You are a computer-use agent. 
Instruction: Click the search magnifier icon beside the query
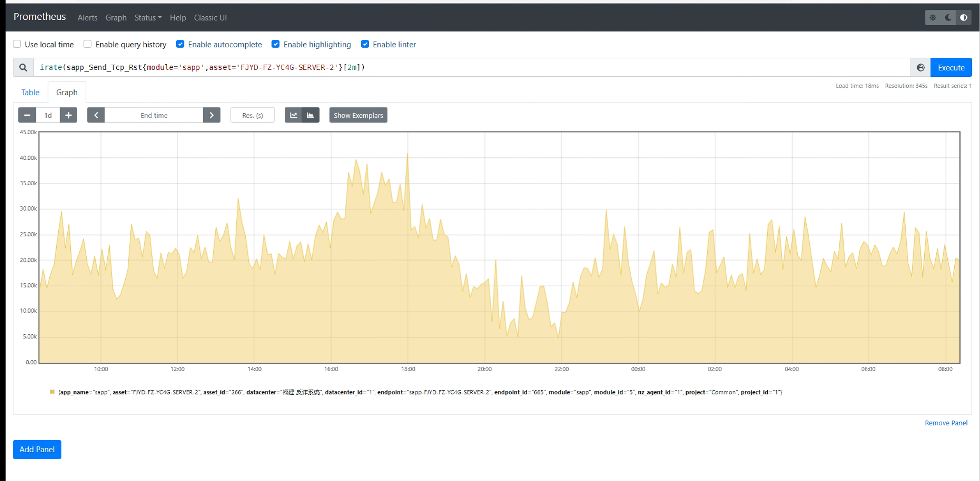point(23,67)
